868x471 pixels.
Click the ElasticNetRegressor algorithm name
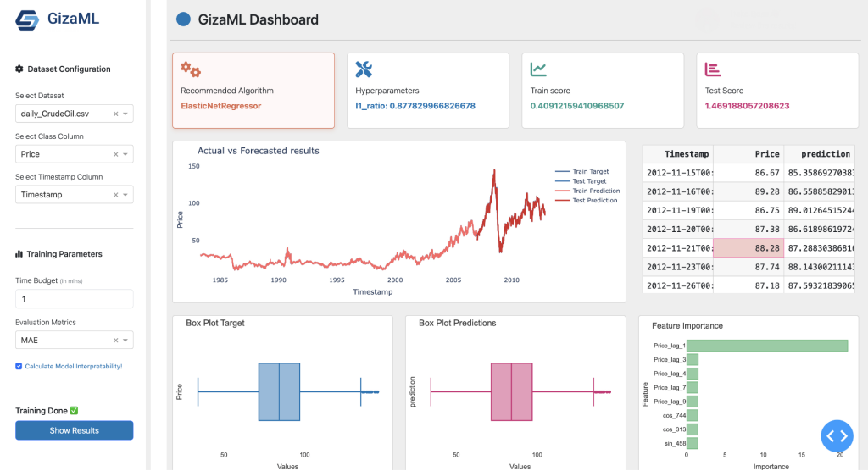click(x=221, y=106)
